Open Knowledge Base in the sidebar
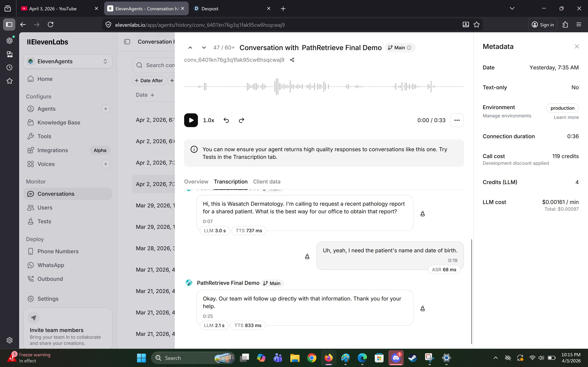The image size is (588, 367). (x=59, y=123)
